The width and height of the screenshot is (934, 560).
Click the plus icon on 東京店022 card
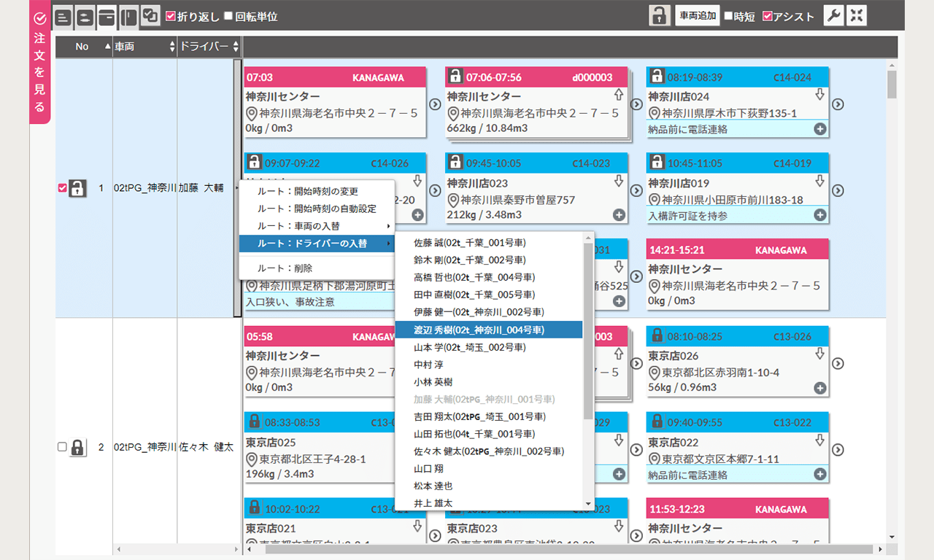820,475
